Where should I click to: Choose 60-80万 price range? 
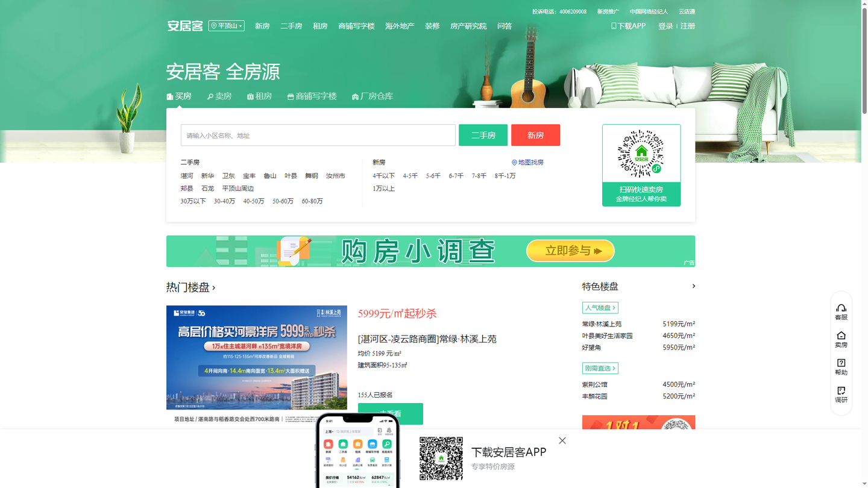point(312,201)
